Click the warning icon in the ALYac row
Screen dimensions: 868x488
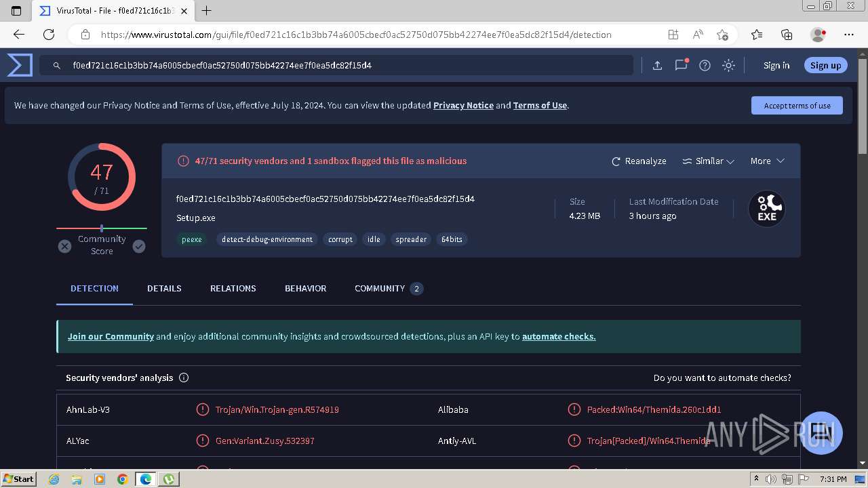(202, 441)
